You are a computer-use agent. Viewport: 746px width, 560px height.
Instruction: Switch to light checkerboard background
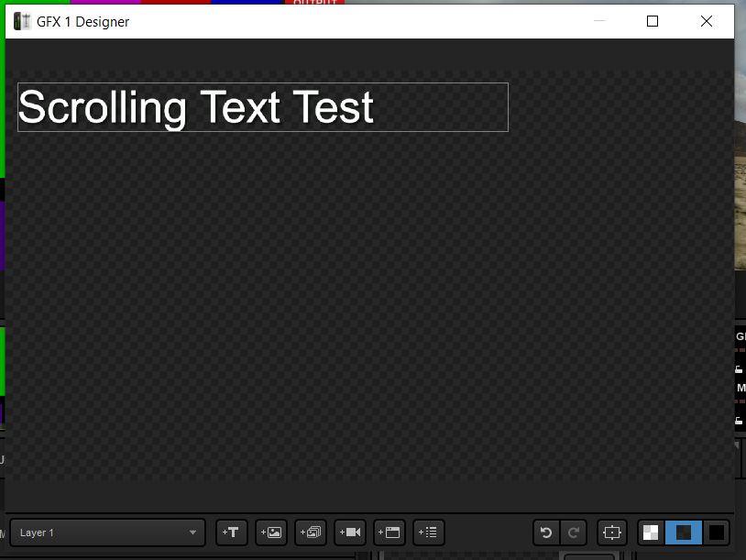pyautogui.click(x=651, y=533)
